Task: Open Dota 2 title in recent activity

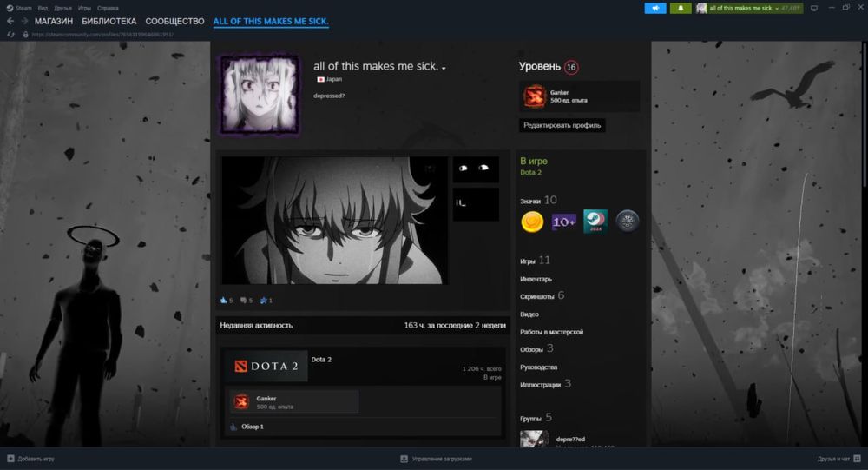Action: [321, 360]
